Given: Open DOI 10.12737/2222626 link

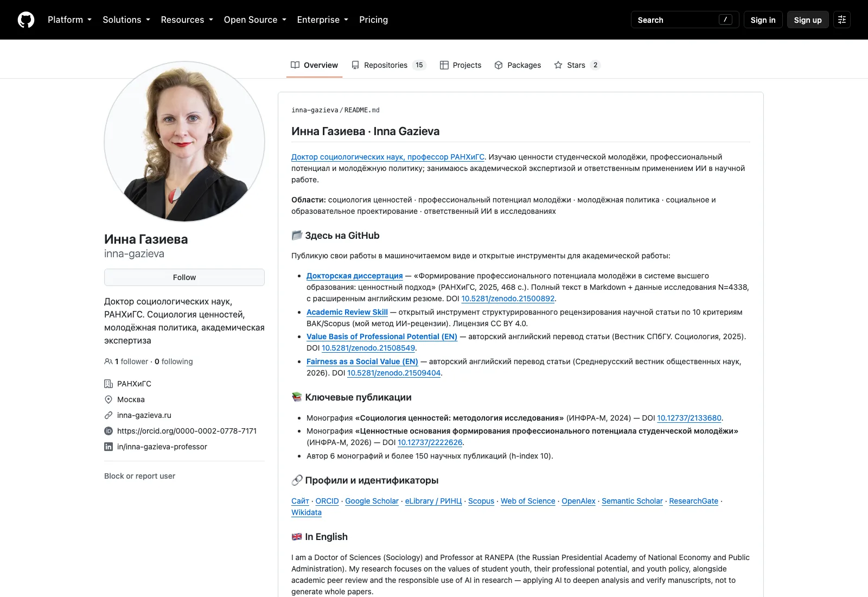Looking at the screenshot, I should pos(430,442).
